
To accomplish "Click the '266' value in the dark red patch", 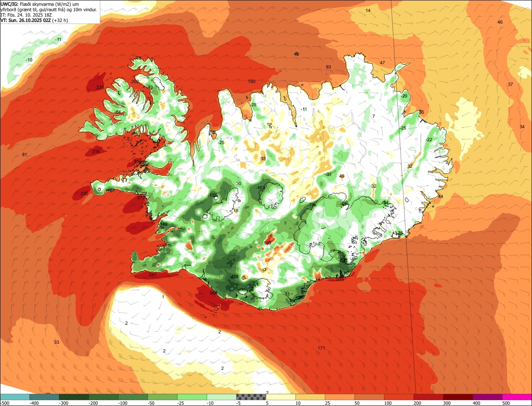I will pyautogui.click(x=214, y=293).
